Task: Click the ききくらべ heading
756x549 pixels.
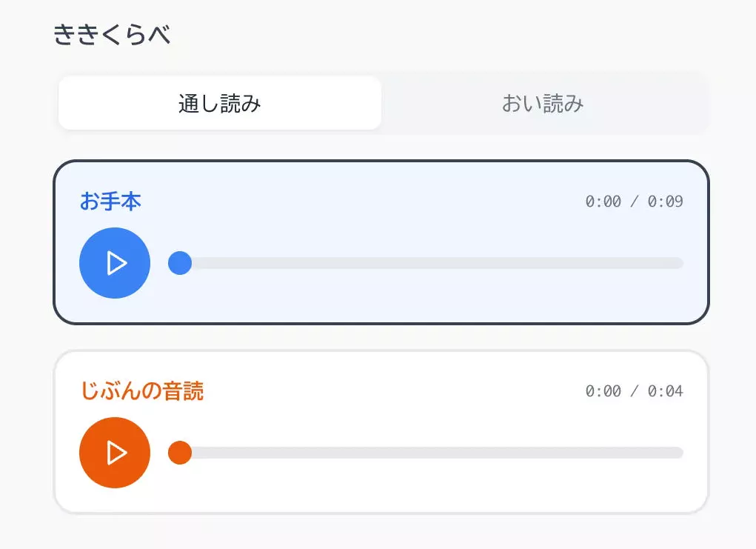Action: pyautogui.click(x=113, y=33)
